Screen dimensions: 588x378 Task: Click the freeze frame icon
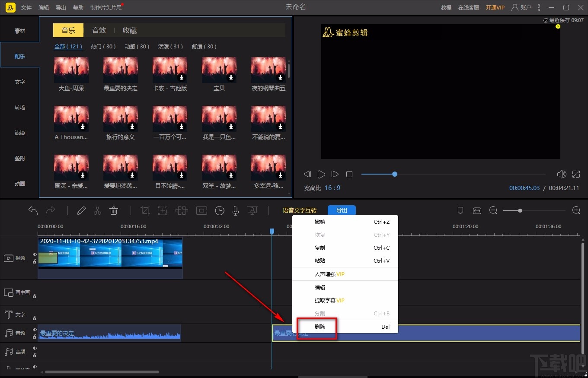[201, 210]
